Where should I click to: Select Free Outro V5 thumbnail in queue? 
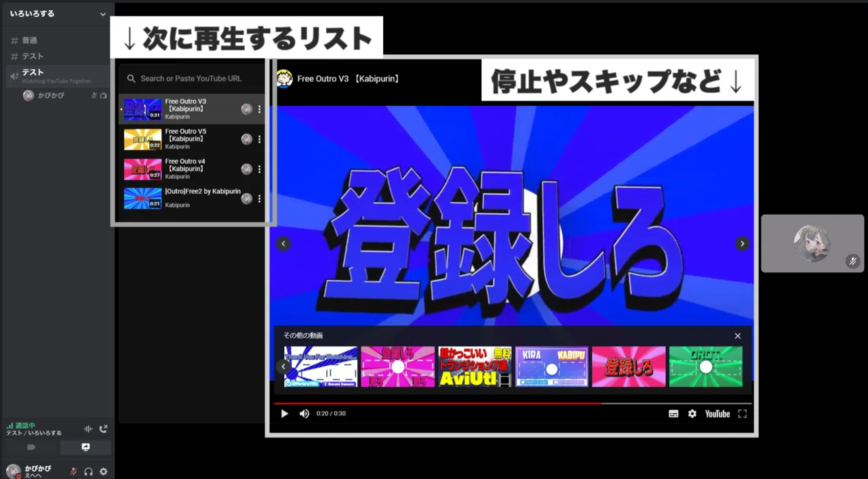142,139
